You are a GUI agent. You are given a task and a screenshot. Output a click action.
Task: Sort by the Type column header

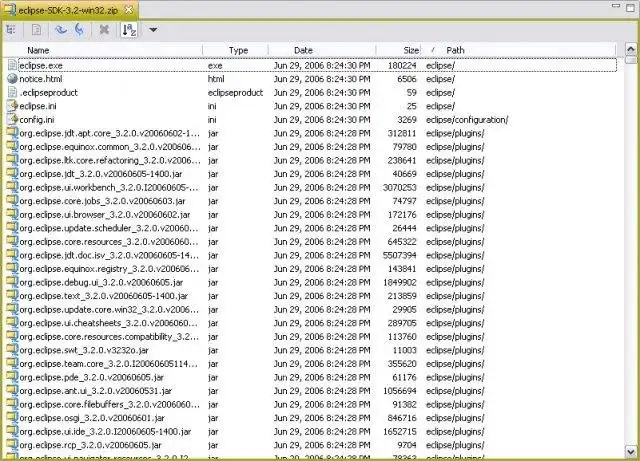pyautogui.click(x=236, y=50)
